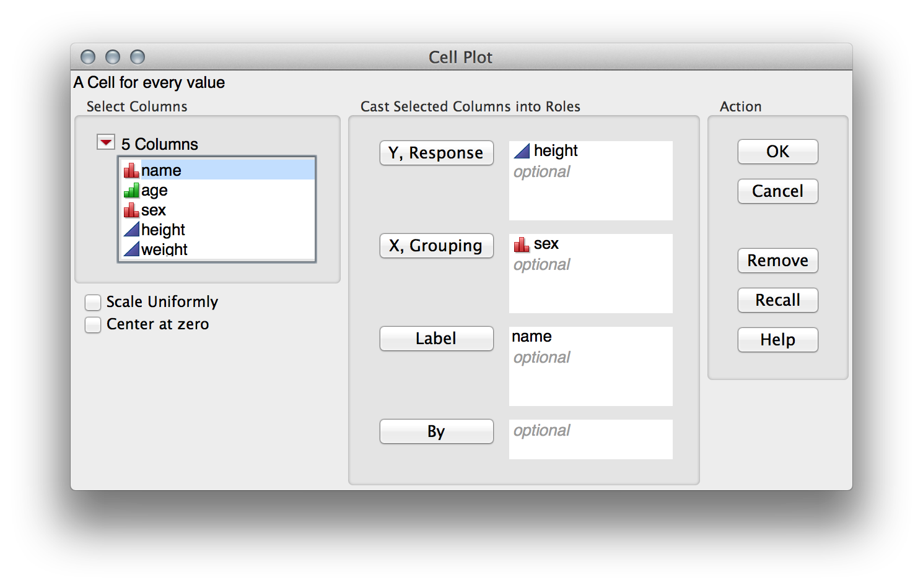Click the optional field in the By box
Image resolution: width=923 pixels, height=588 pixels.
pyautogui.click(x=542, y=431)
